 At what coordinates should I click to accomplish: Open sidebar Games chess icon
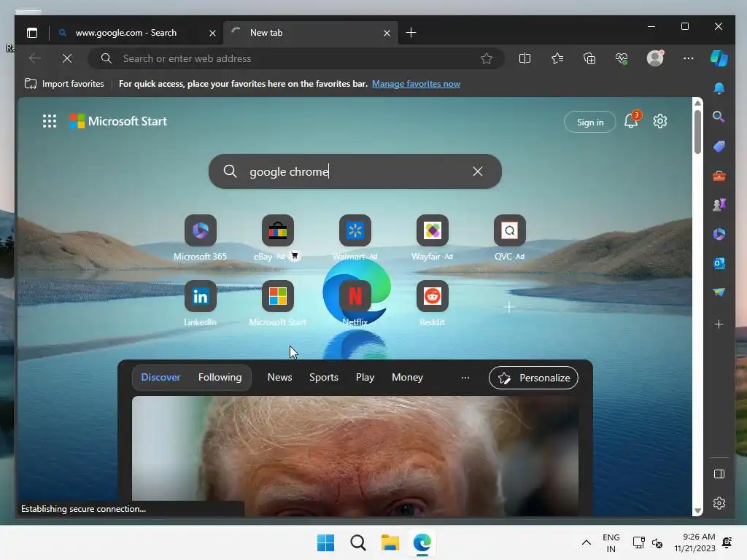click(719, 205)
